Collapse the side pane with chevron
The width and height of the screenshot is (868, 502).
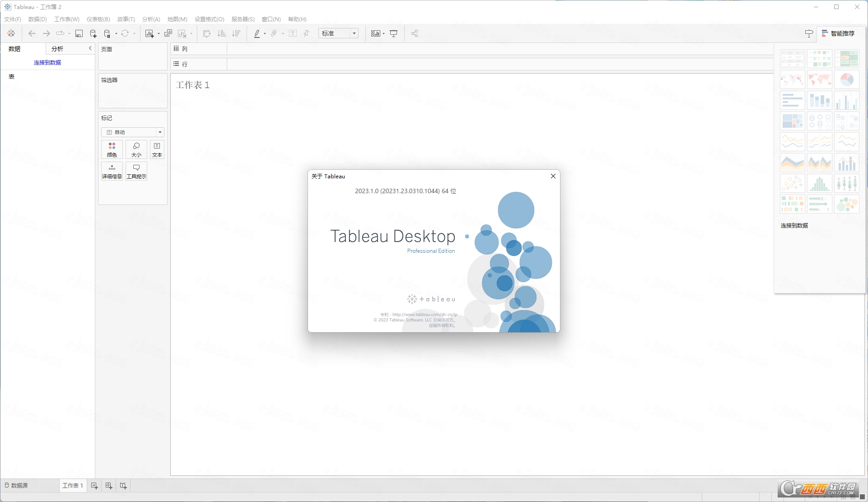[90, 48]
